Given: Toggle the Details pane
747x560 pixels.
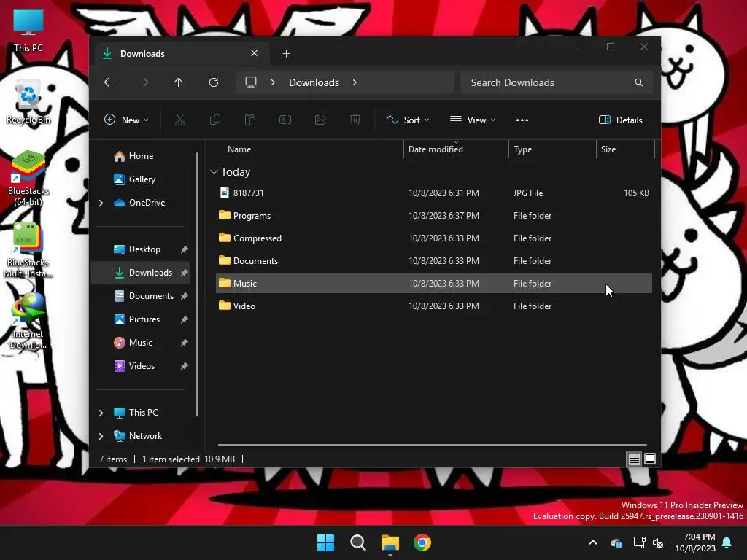Looking at the screenshot, I should tap(620, 120).
